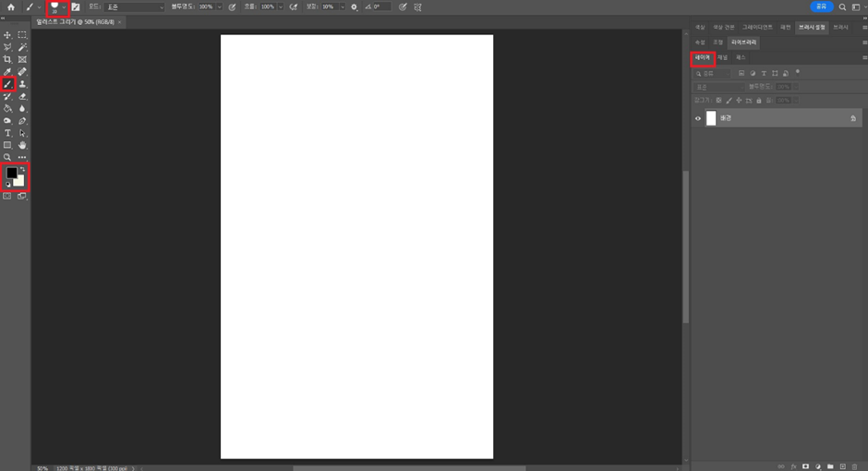Select the Hand tool

click(22, 145)
